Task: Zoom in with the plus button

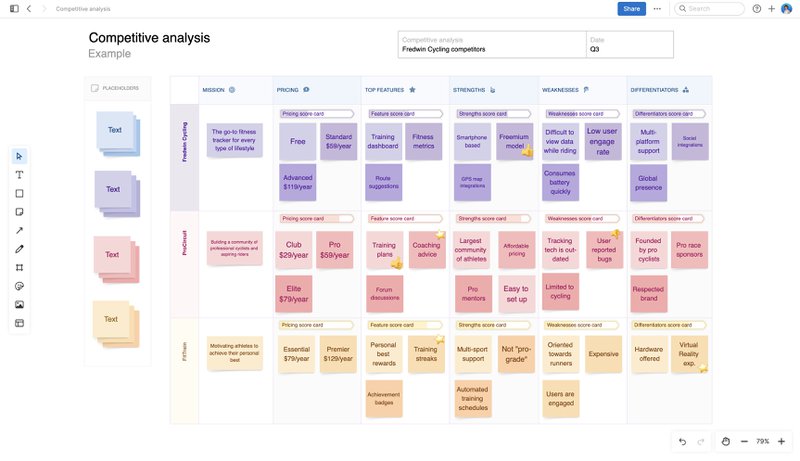Action: coord(781,441)
